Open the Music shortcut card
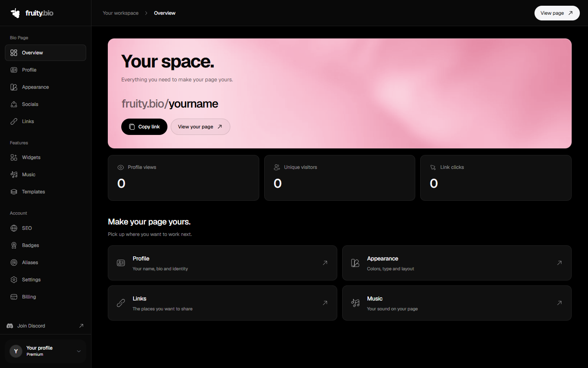Screen dimensions: 588x368 point(457,303)
